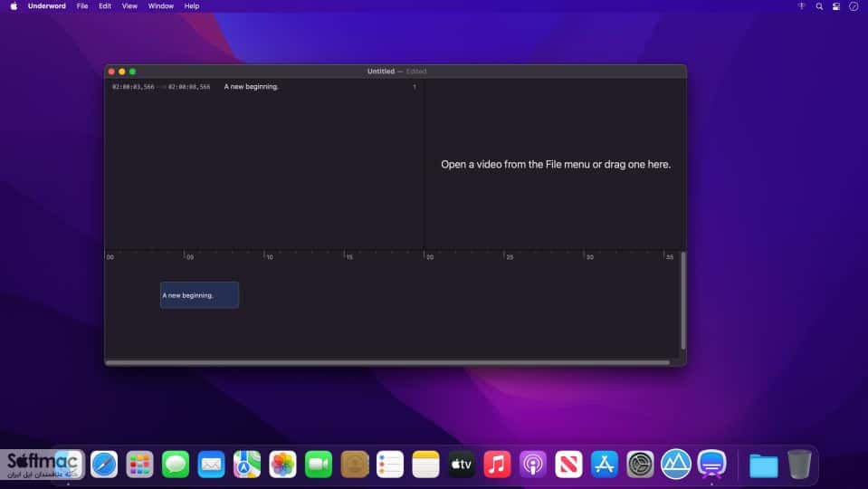Open the Underword icon in the Dock

tap(711, 464)
